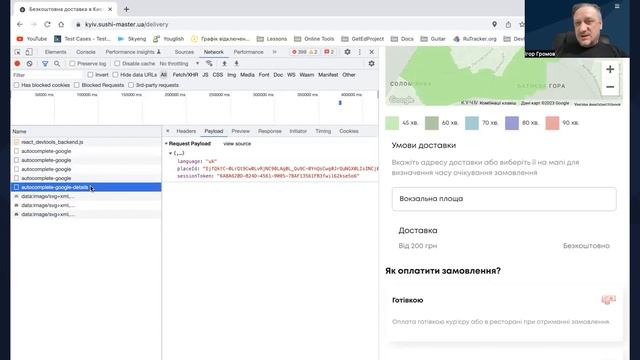Zoom out on the delivery map

[610, 87]
